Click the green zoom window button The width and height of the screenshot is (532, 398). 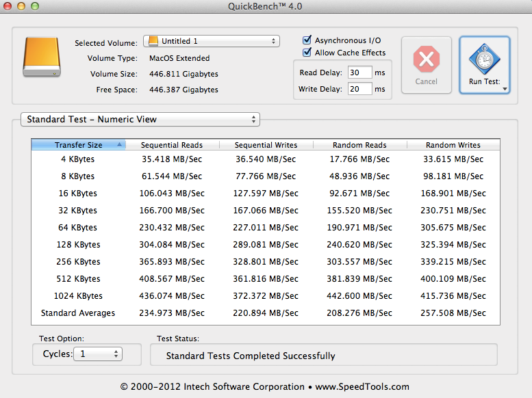click(36, 6)
